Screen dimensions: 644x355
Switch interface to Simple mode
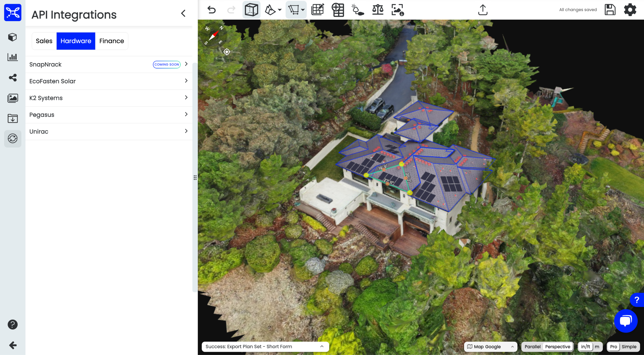pyautogui.click(x=629, y=346)
